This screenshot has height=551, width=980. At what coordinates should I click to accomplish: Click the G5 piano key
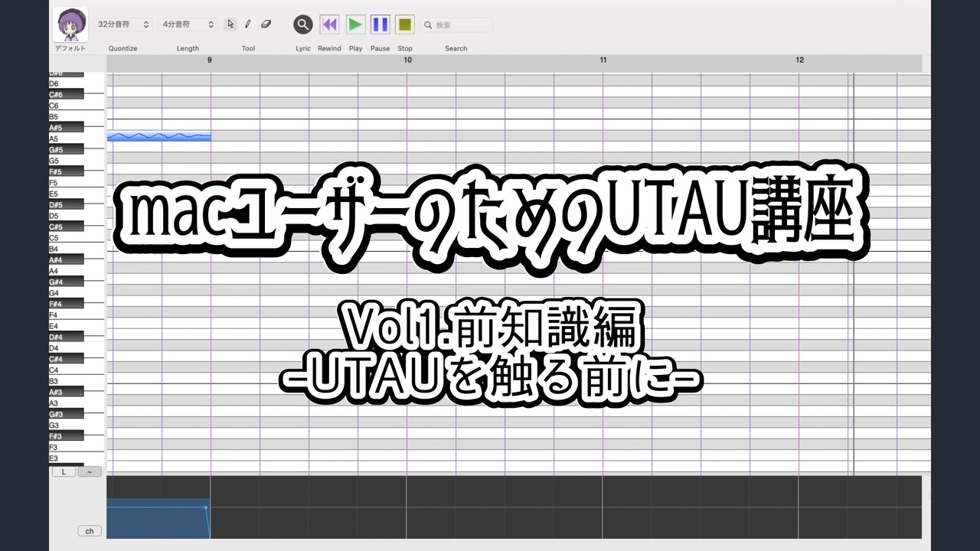(x=77, y=161)
